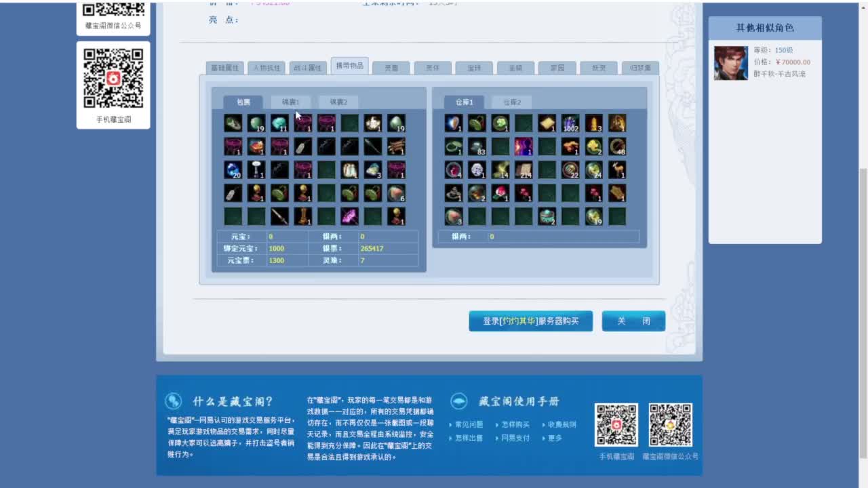The width and height of the screenshot is (868, 488).
Task: Switch to the 战斗属性 tab
Action: pyautogui.click(x=308, y=68)
